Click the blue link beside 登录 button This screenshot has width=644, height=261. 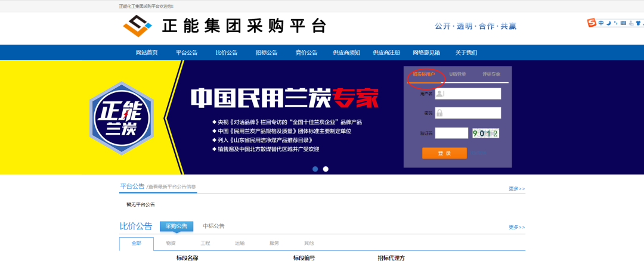pyautogui.click(x=478, y=153)
